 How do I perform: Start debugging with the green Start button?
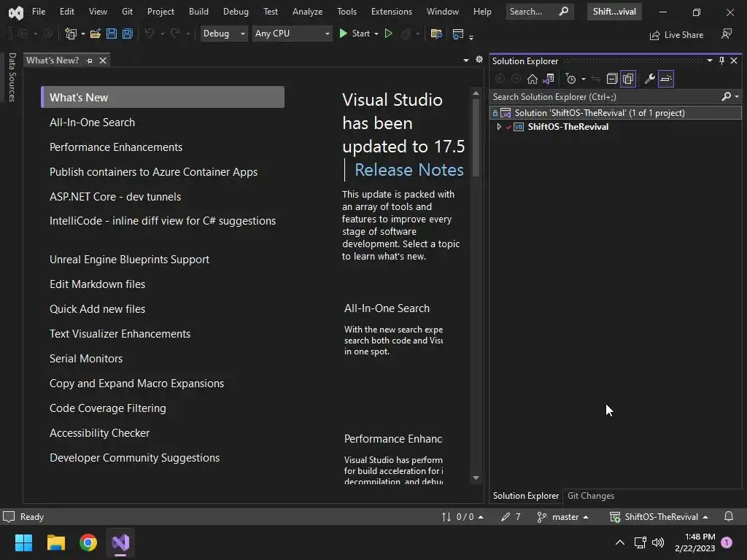[354, 34]
